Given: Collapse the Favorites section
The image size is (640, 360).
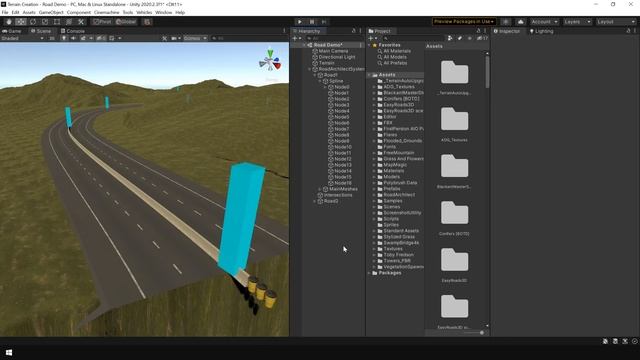Looking at the screenshot, I should (369, 45).
